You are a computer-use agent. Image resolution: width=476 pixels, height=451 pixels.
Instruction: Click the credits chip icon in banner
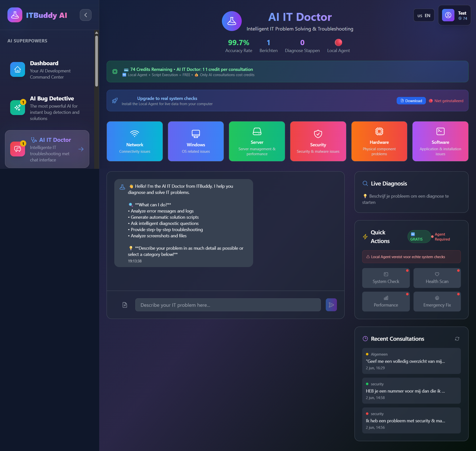[x=115, y=72]
